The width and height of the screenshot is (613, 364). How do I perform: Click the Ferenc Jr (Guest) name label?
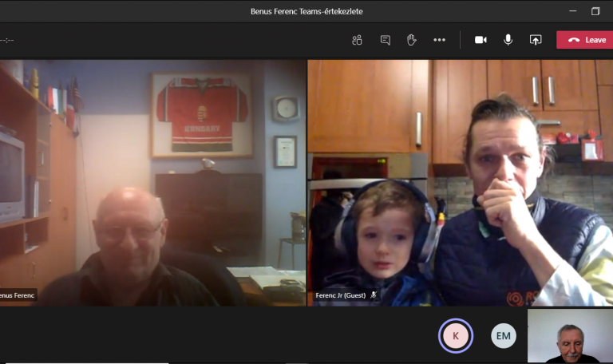coord(341,295)
